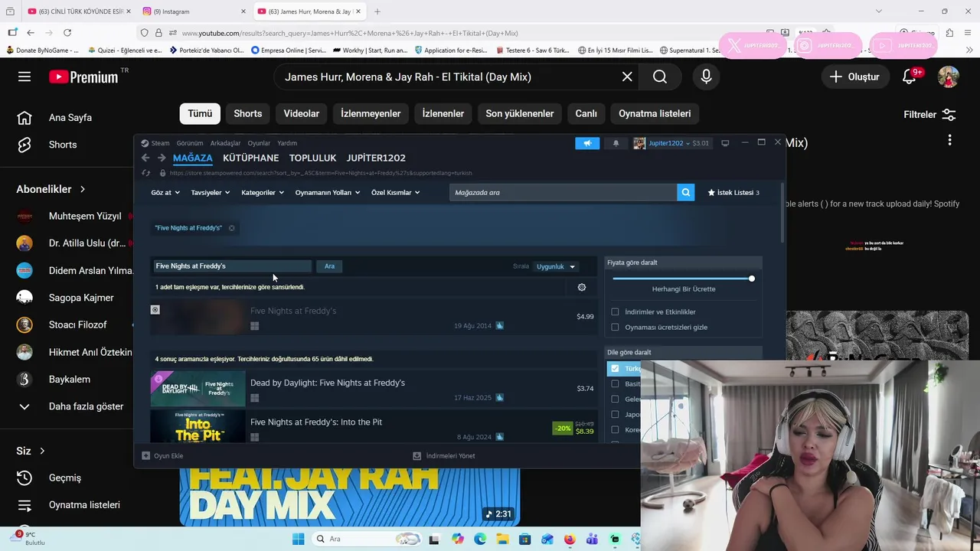This screenshot has width=980, height=551.
Task: Switch to TOPLULUK tab in Steam
Action: point(312,158)
